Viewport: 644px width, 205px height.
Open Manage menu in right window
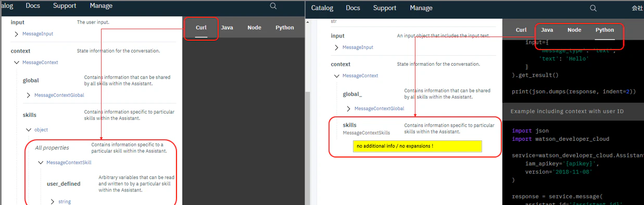(x=421, y=8)
